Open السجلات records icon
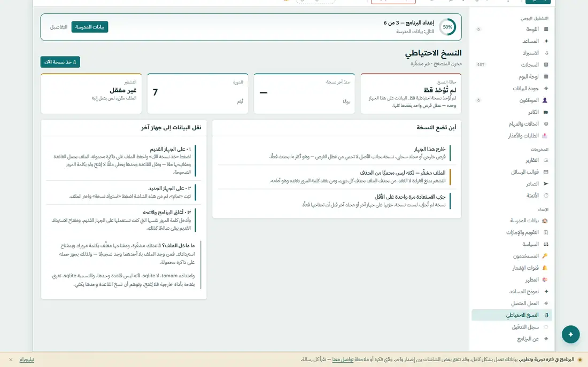The image size is (588, 367). (546, 65)
